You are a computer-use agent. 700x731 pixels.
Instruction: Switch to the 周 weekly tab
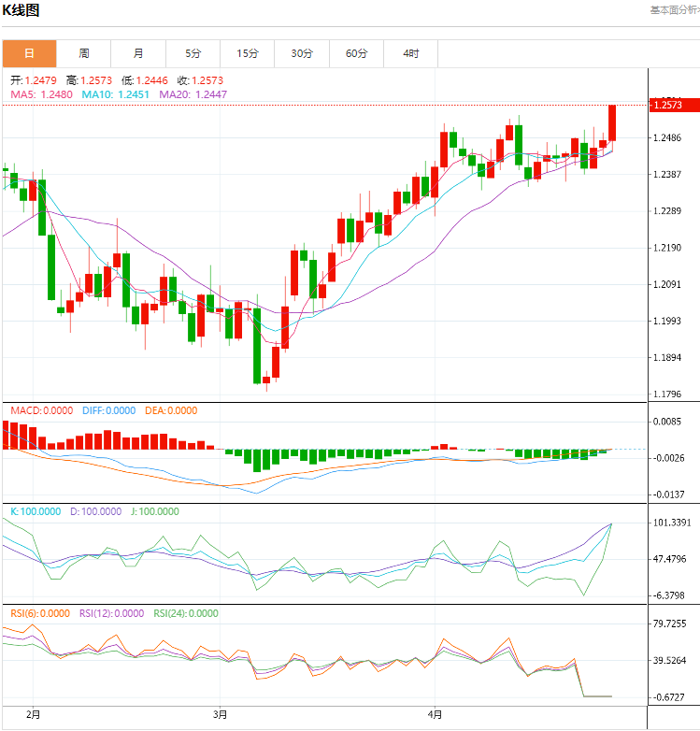point(84,53)
